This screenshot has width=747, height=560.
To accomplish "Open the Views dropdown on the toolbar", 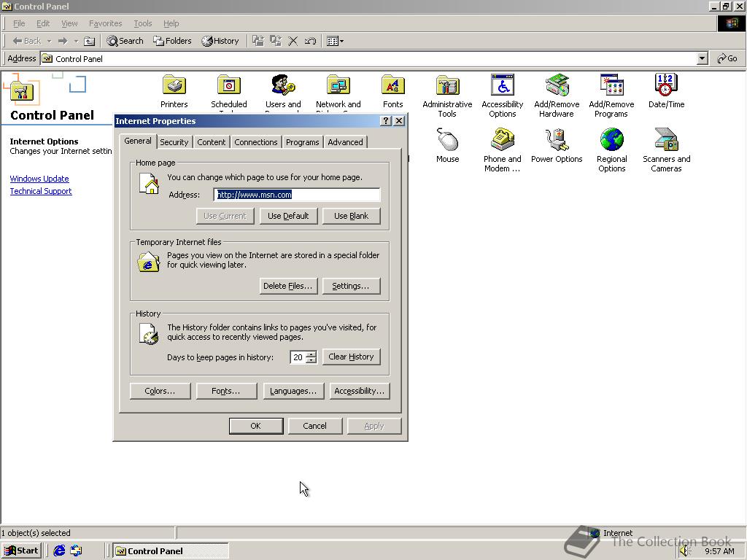I will click(335, 41).
